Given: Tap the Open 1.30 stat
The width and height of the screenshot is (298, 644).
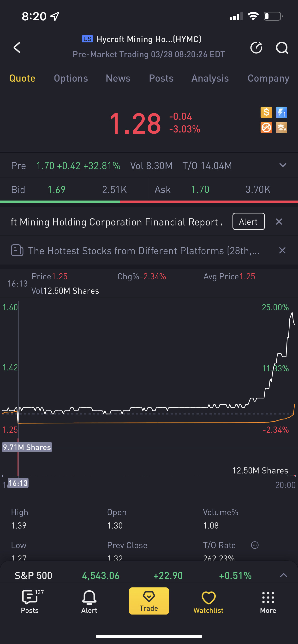Looking at the screenshot, I should [117, 519].
